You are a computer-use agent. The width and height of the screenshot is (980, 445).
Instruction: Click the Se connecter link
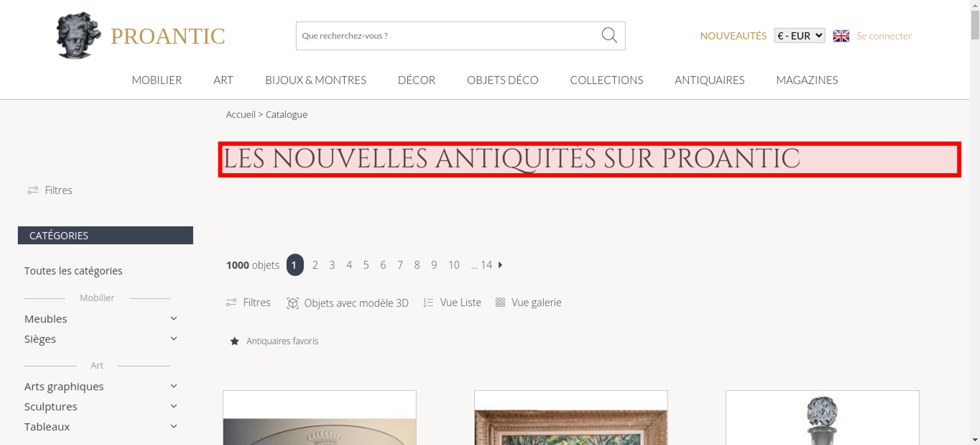[884, 36]
